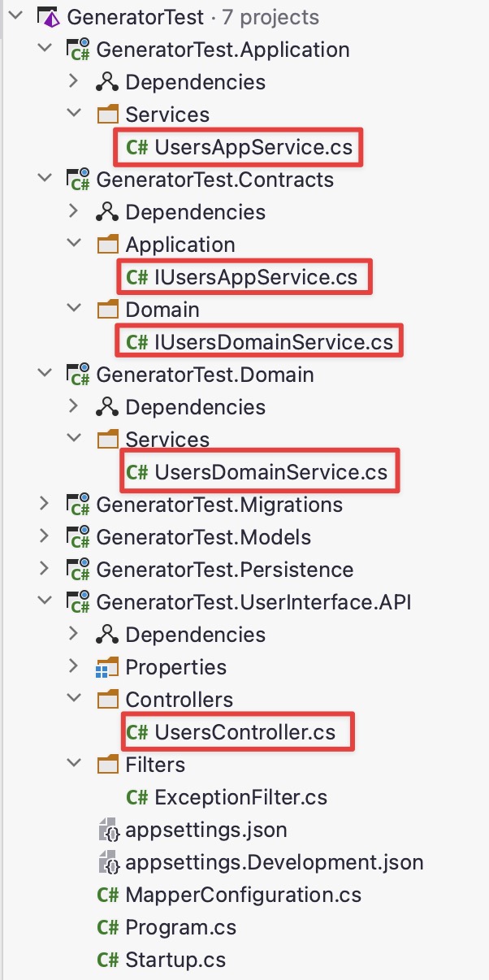
Task: Click the Filters folder icon
Action: pos(107,765)
